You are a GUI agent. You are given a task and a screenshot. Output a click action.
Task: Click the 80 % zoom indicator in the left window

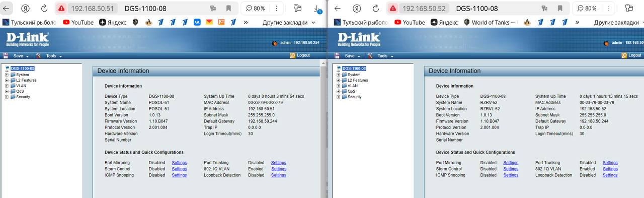point(255,8)
